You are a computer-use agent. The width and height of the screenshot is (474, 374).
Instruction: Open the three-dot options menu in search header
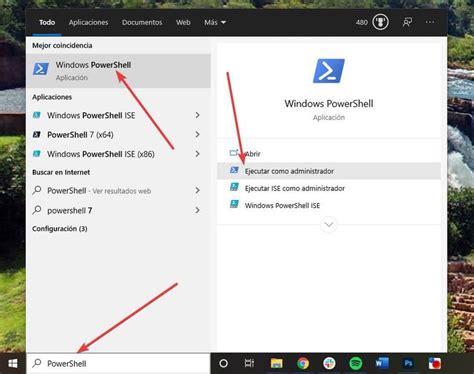pos(430,22)
